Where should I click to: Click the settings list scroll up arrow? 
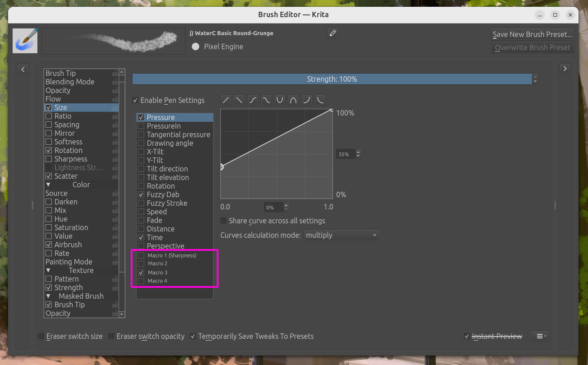122,72
